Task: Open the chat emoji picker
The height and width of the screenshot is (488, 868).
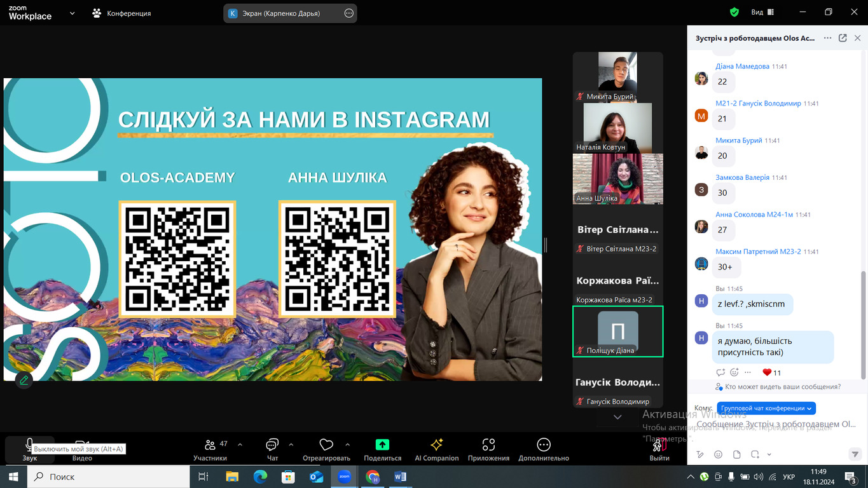Action: click(718, 454)
